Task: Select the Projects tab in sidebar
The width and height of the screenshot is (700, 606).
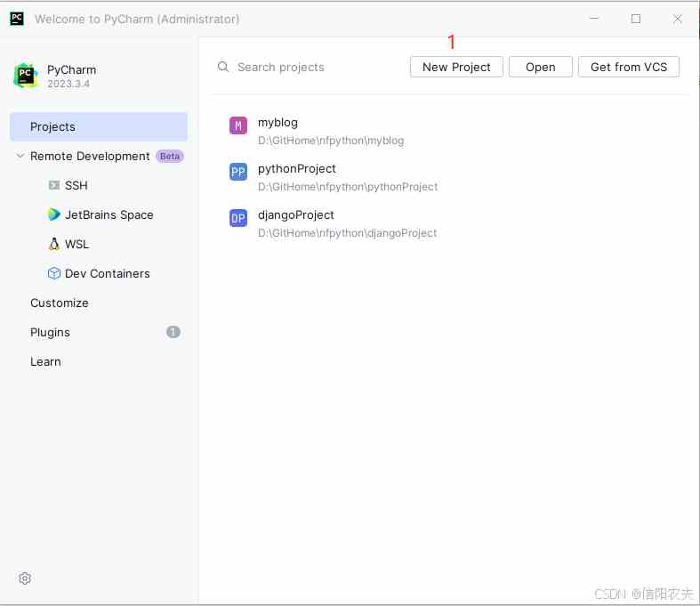Action: (99, 127)
